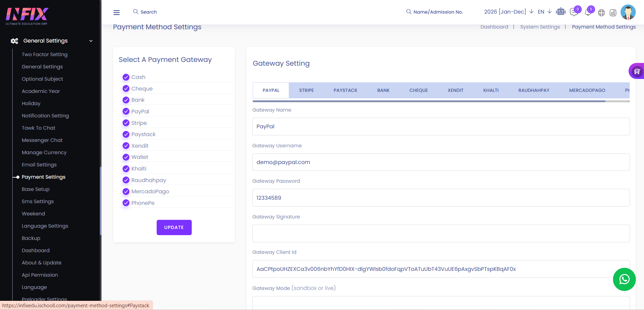Toggle the MercadoPago payment checkbox
644x310 pixels.
click(x=126, y=191)
